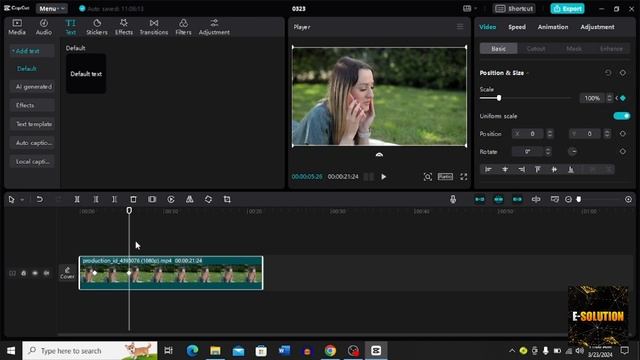
Task: Click the Scale slider handle
Action: pos(499,98)
